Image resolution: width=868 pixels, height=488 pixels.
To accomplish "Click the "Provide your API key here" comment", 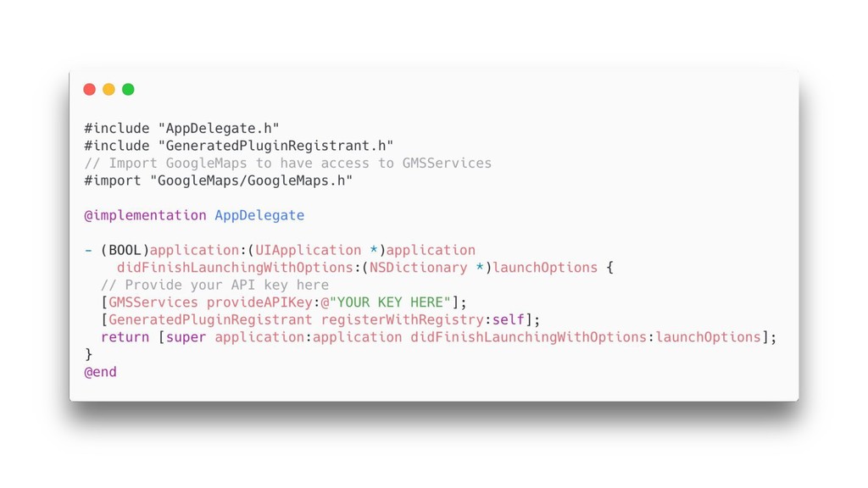I will 214,285.
